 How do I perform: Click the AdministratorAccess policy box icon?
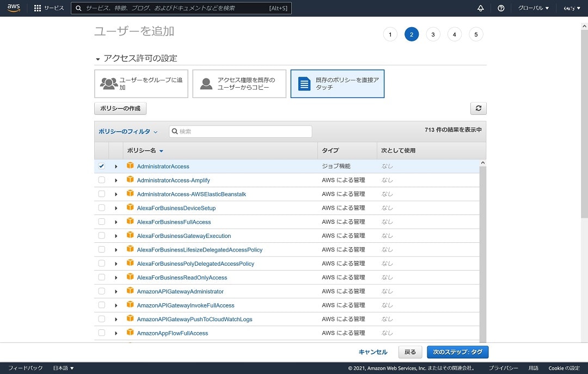coord(130,165)
